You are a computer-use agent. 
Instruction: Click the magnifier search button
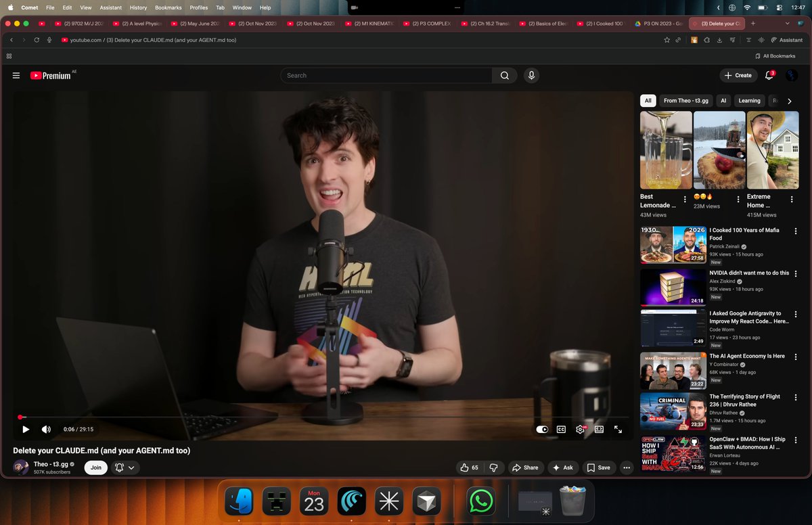504,76
